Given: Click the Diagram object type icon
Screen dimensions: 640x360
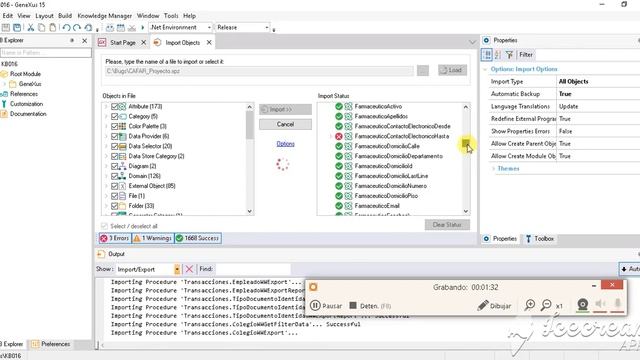Looking at the screenshot, I should [122, 166].
